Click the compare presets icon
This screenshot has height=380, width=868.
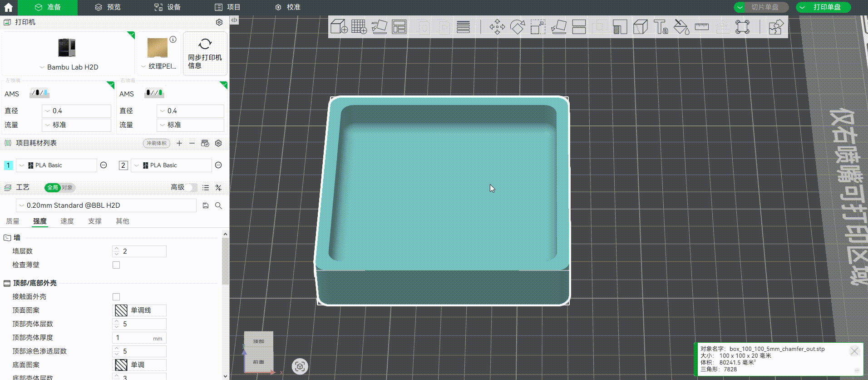pyautogui.click(x=218, y=187)
